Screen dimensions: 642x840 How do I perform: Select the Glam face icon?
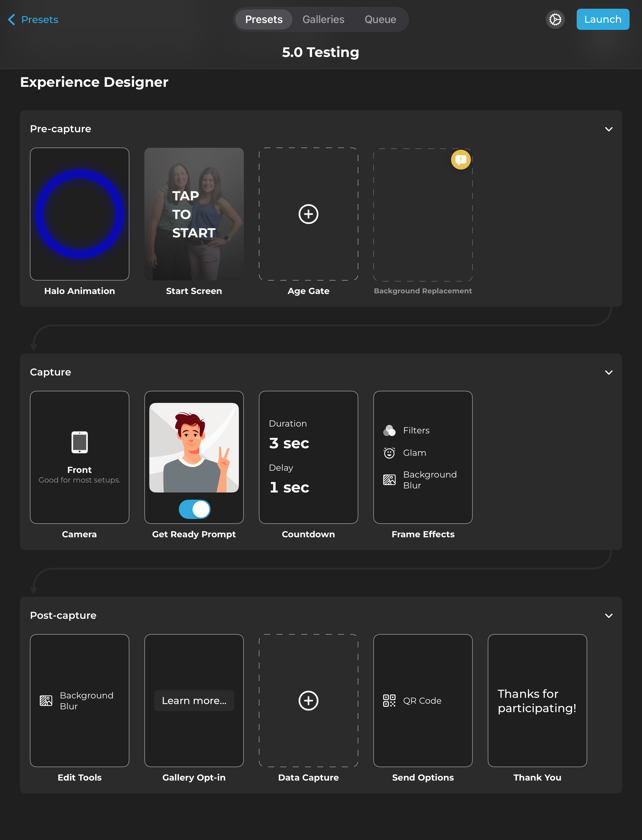tap(389, 453)
